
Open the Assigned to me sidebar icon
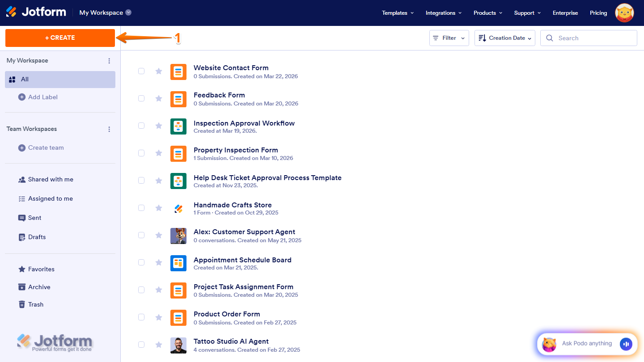click(x=21, y=198)
